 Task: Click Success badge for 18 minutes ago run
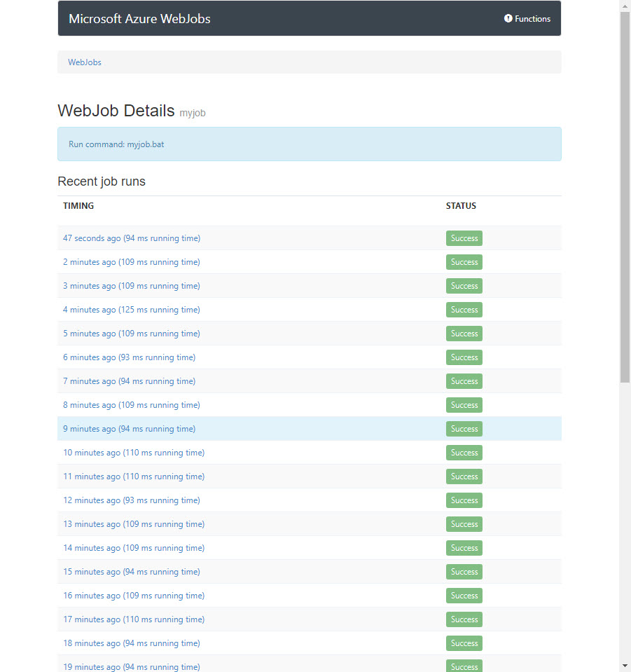pyautogui.click(x=464, y=643)
